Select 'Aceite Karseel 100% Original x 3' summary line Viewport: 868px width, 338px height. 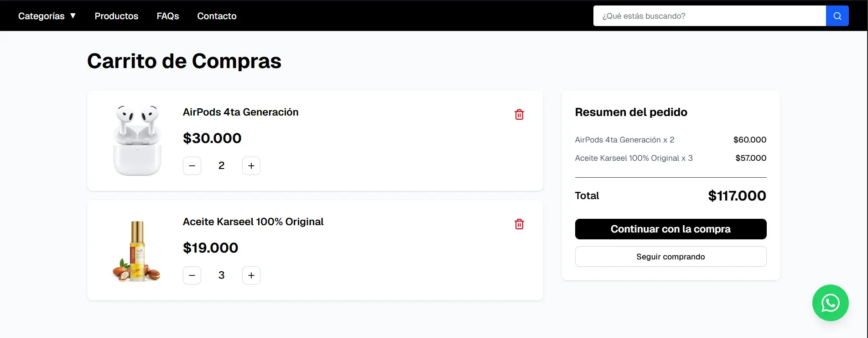634,158
